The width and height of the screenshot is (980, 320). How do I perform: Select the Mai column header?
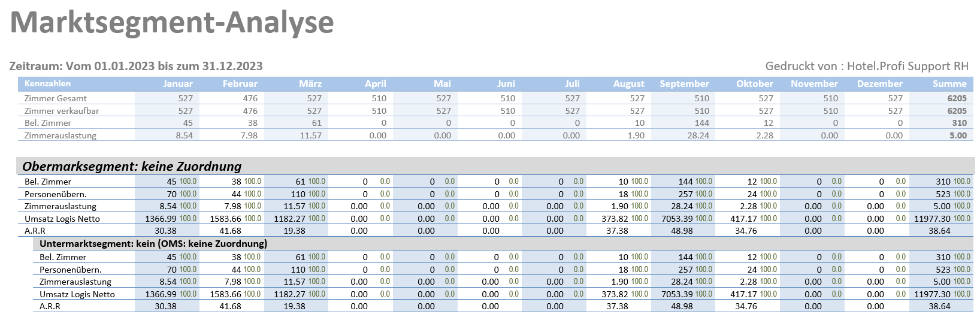(442, 84)
